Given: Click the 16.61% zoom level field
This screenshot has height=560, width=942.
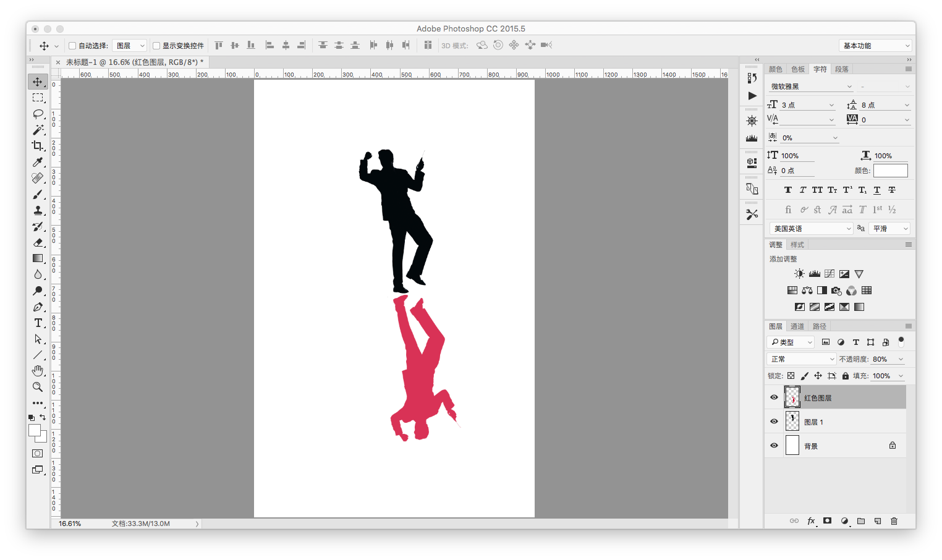Looking at the screenshot, I should 70,524.
